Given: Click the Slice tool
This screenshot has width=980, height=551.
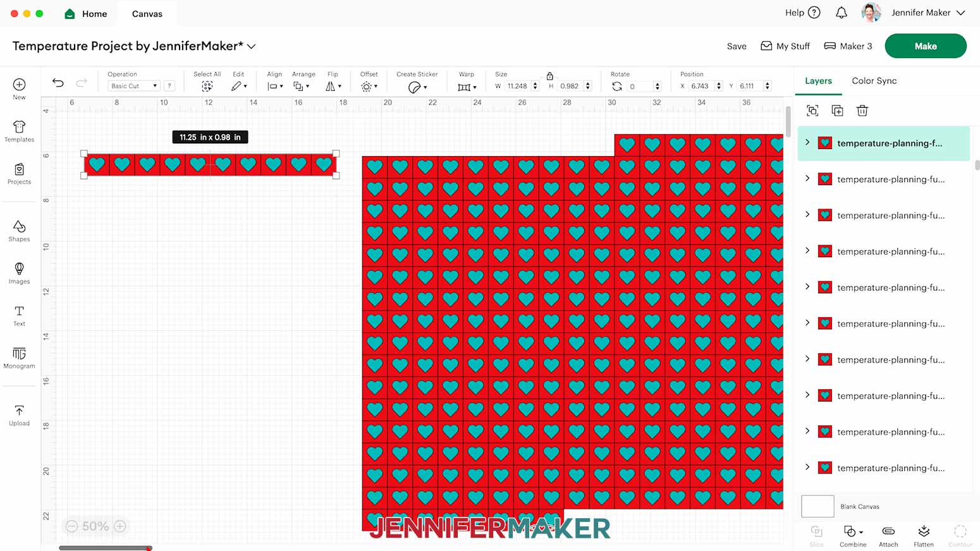Looking at the screenshot, I should 816,536.
